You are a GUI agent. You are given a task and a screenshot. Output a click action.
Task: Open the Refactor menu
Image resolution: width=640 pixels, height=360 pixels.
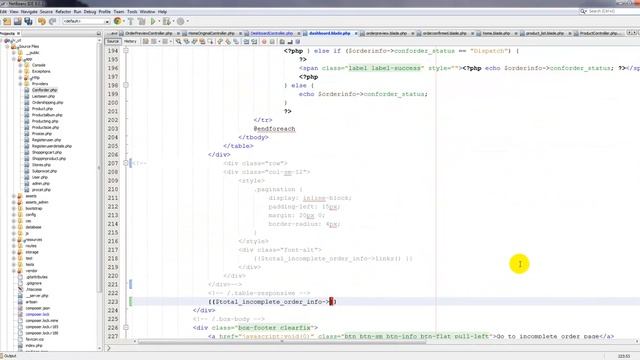click(x=63, y=12)
